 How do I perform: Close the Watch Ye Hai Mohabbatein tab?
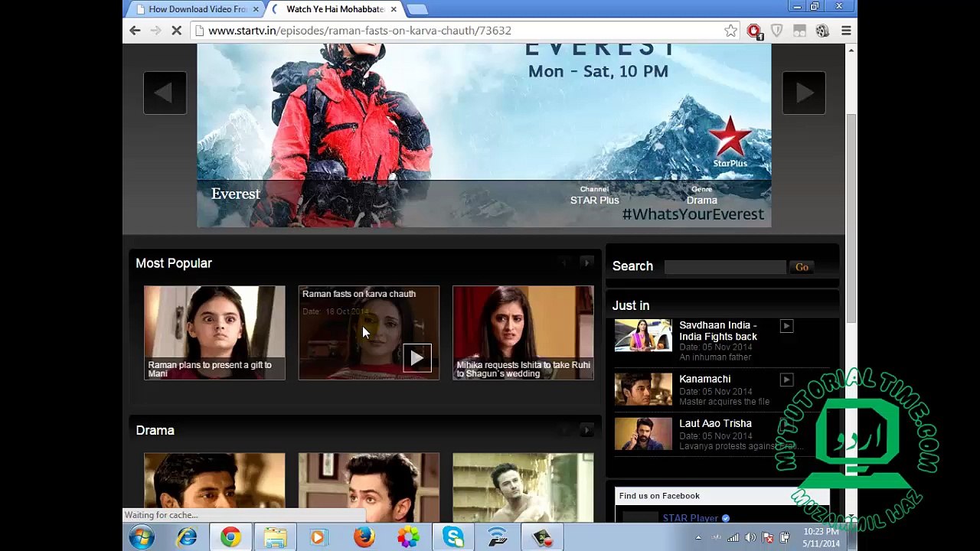(394, 9)
